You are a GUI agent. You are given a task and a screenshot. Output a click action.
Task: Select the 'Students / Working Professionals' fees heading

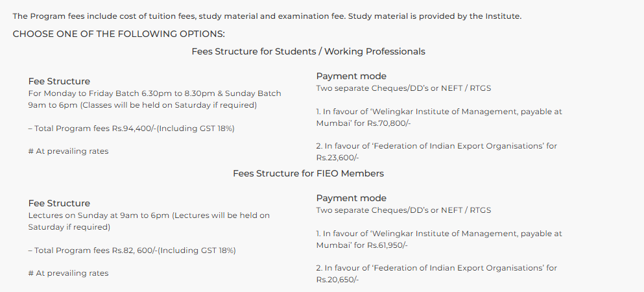(308, 51)
